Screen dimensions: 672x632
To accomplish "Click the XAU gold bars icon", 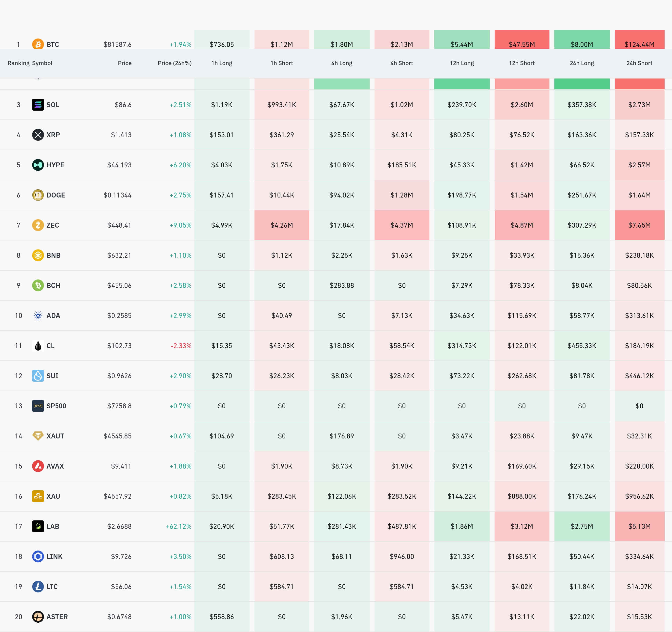I will point(38,496).
